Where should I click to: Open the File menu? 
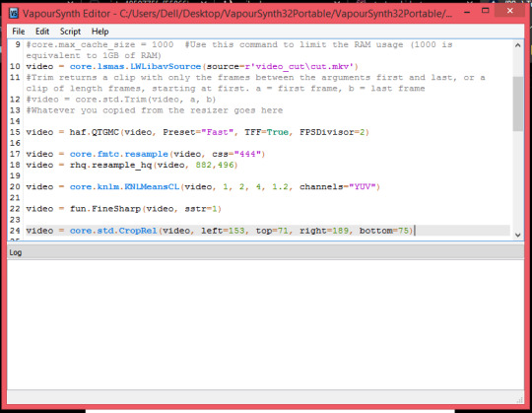(19, 32)
